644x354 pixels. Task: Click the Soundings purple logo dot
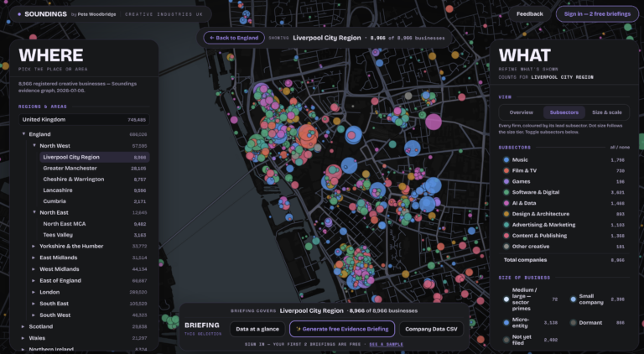click(19, 14)
